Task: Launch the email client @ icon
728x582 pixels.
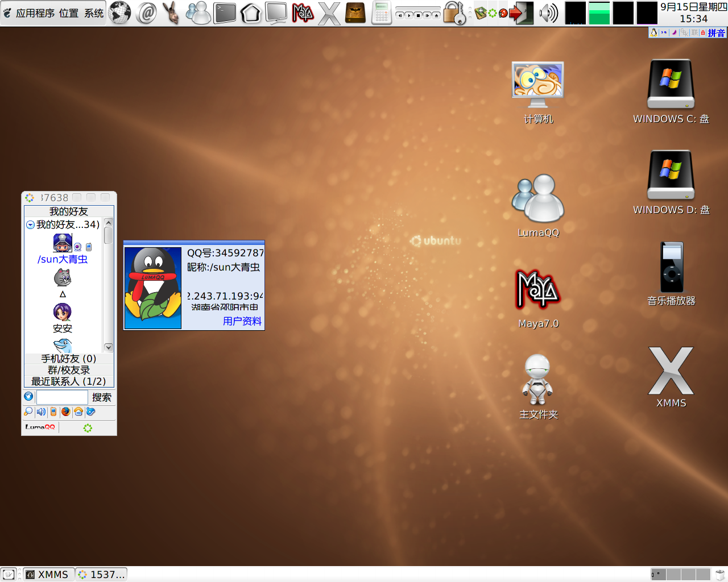Action: tap(147, 13)
